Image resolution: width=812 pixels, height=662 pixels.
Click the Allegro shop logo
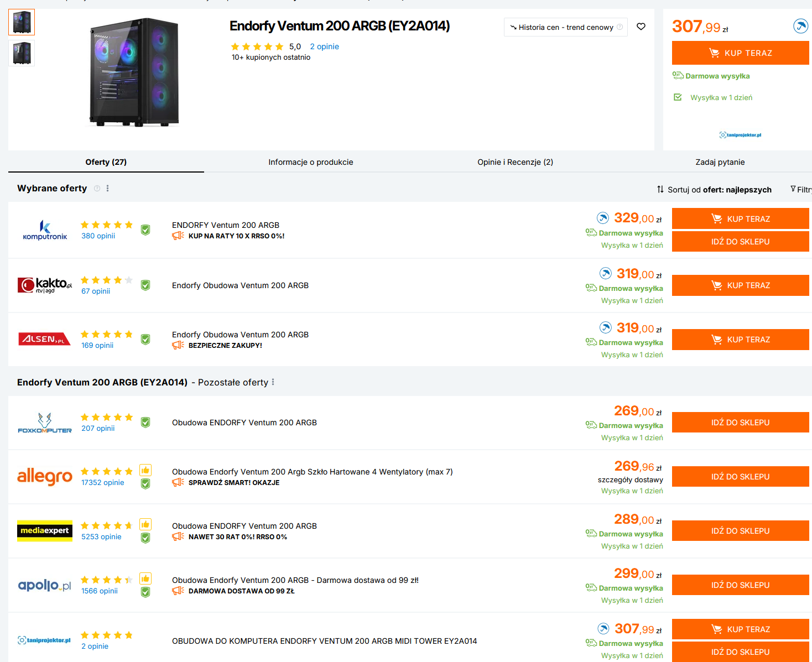pyautogui.click(x=45, y=476)
